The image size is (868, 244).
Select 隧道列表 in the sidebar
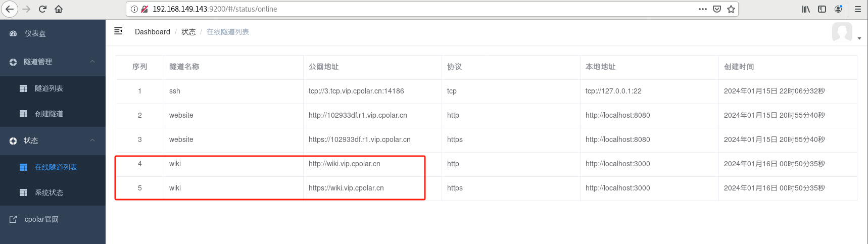pyautogui.click(x=53, y=88)
